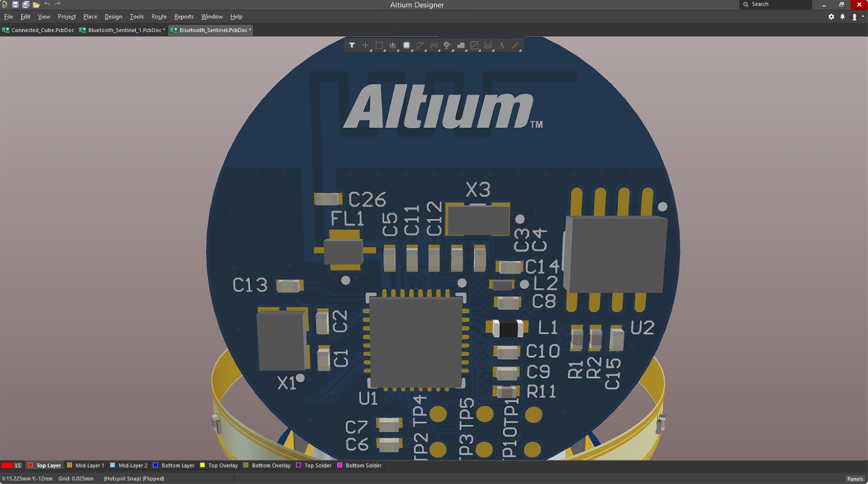
Task: Click the Grid: 0.025mm status text
Action: (76, 479)
